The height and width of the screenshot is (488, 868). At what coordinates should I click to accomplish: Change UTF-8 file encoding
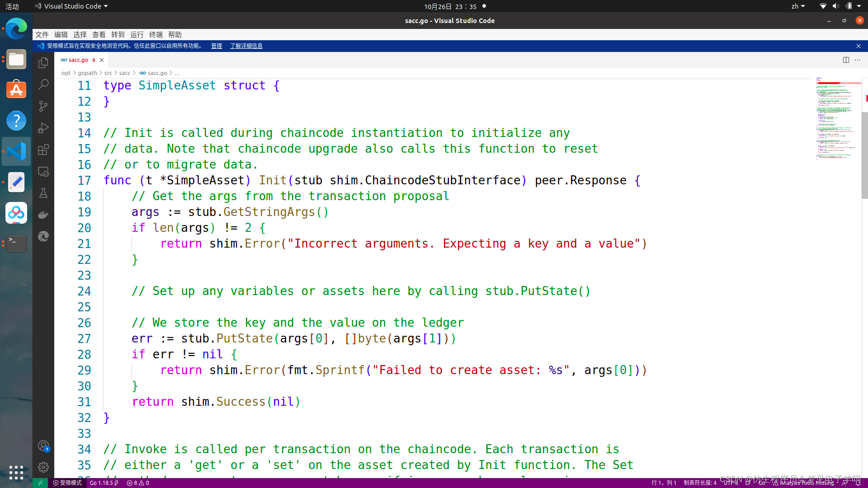click(731, 483)
